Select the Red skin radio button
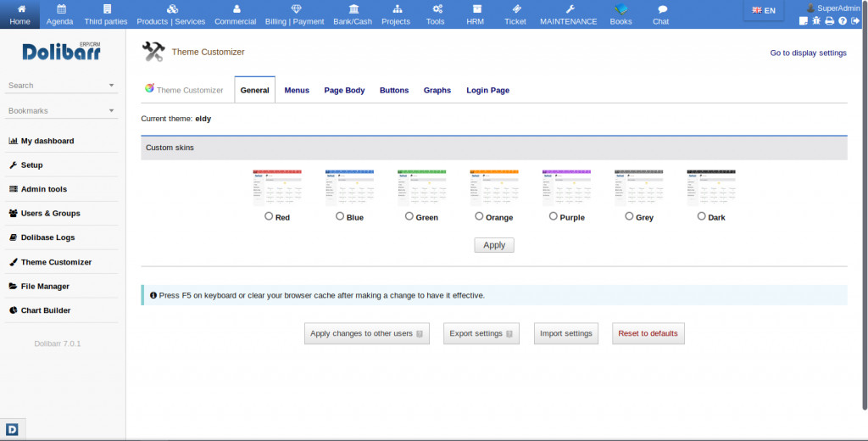868x441 pixels. (269, 216)
